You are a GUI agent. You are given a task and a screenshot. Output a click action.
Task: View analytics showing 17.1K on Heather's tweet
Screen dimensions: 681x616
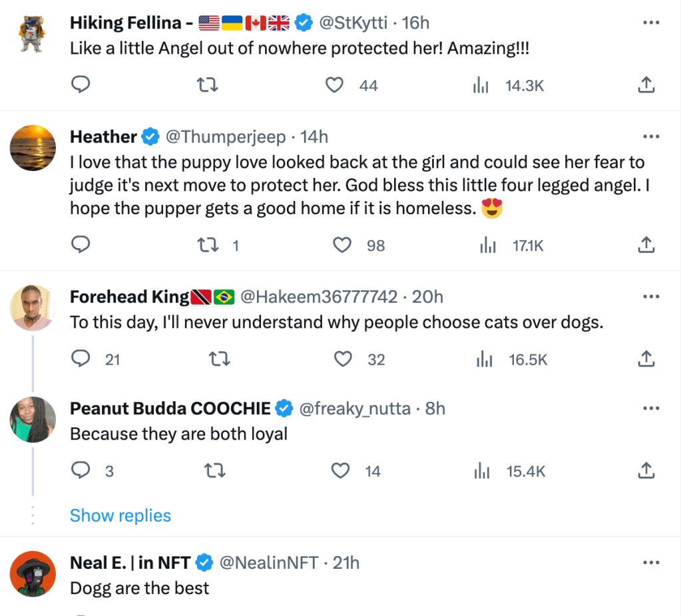511,245
